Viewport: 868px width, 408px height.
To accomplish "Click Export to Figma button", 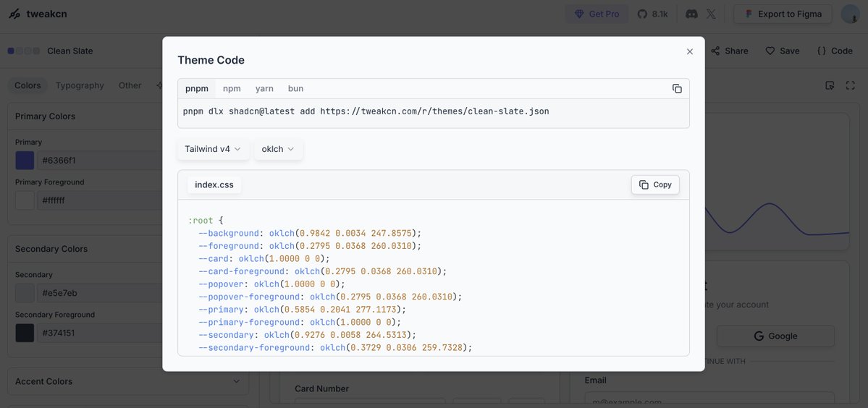I will [x=783, y=14].
